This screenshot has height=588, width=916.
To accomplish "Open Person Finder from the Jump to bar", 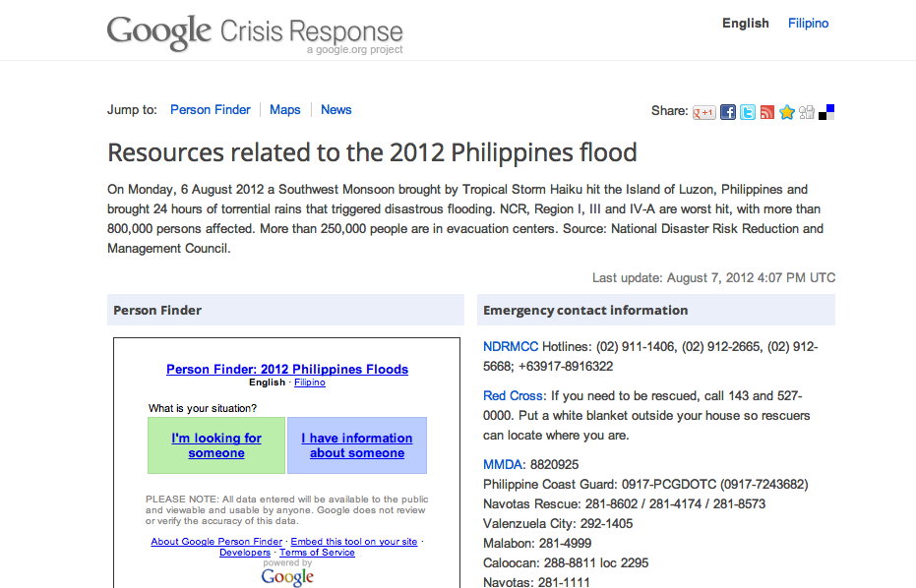I will point(210,109).
